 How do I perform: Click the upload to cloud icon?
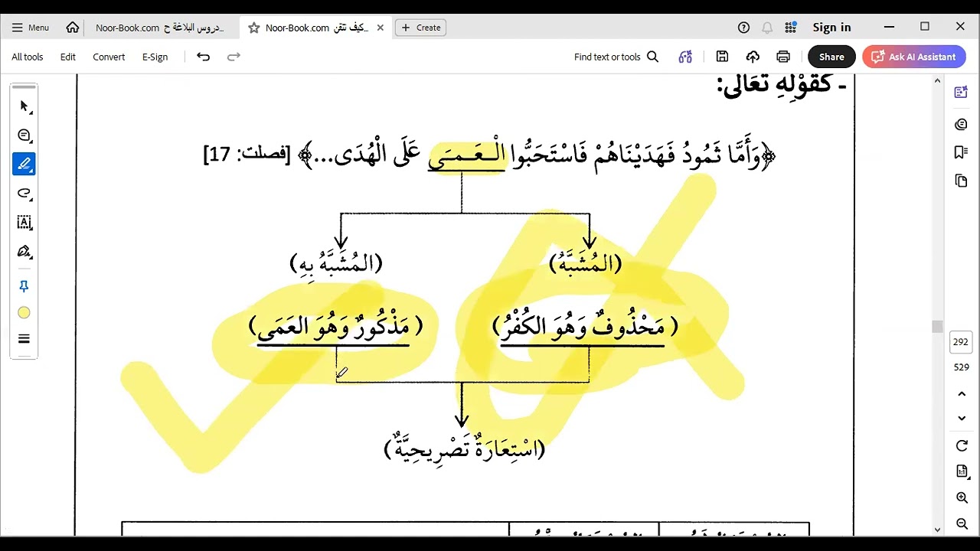pyautogui.click(x=753, y=57)
